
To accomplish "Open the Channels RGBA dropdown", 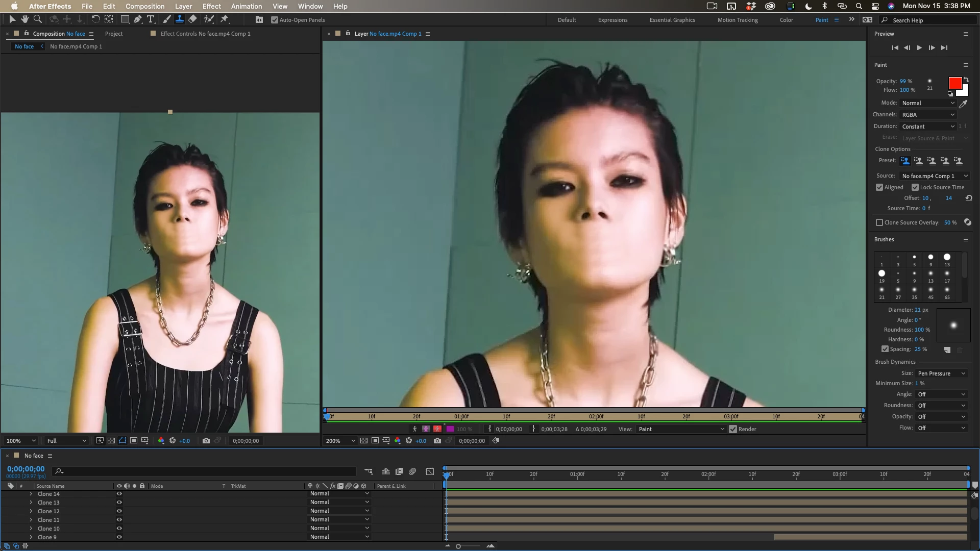I will coord(927,115).
